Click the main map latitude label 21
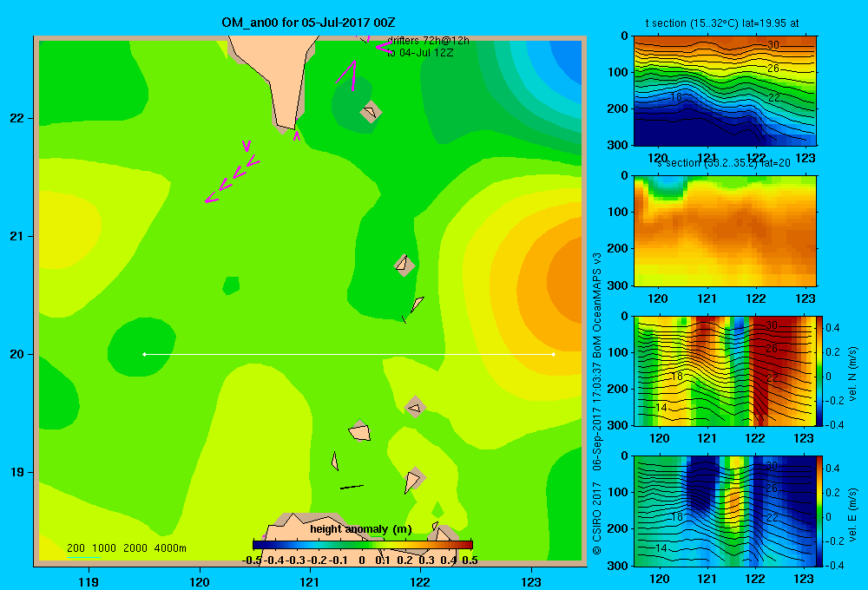This screenshot has width=868, height=590. point(17,236)
